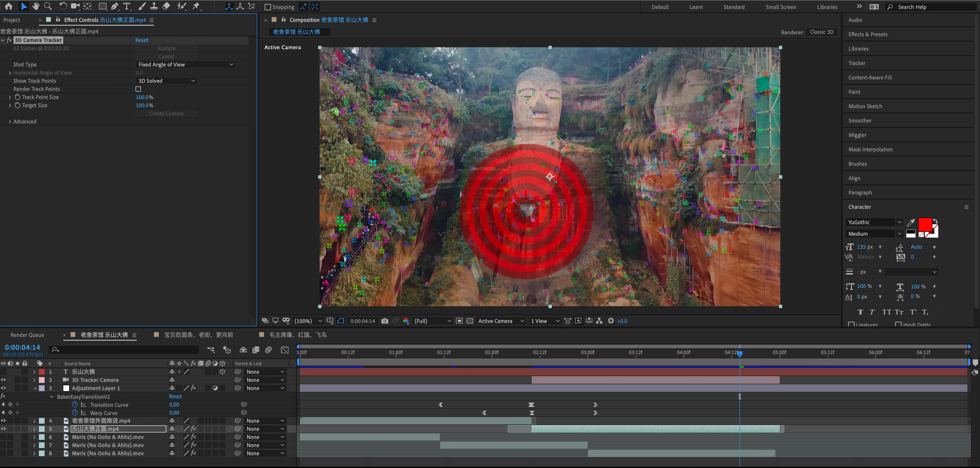This screenshot has height=468, width=980.
Task: Enable the Render Track Points checkbox
Action: point(138,89)
